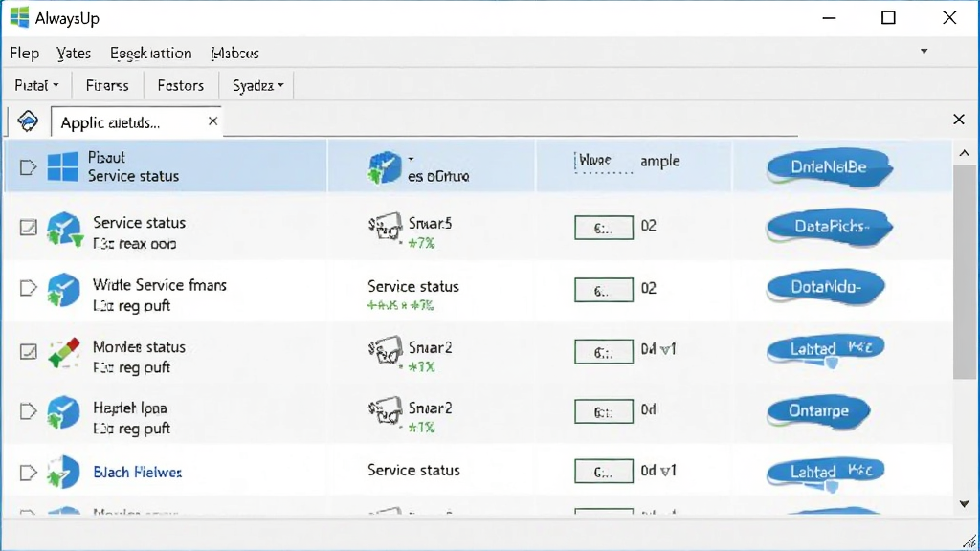The height and width of the screenshot is (551, 980).
Task: Open the Syadea dropdown in toolbar
Action: [257, 85]
